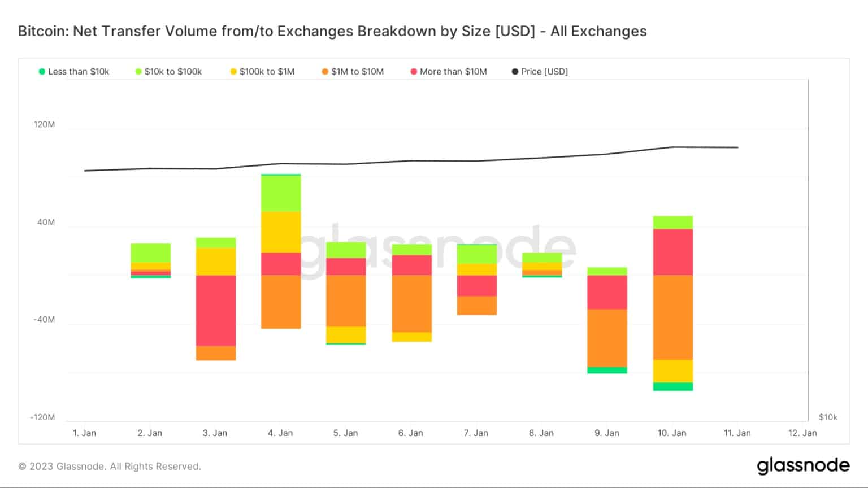Toggle the '$10k to $100k' legend entry

point(168,72)
